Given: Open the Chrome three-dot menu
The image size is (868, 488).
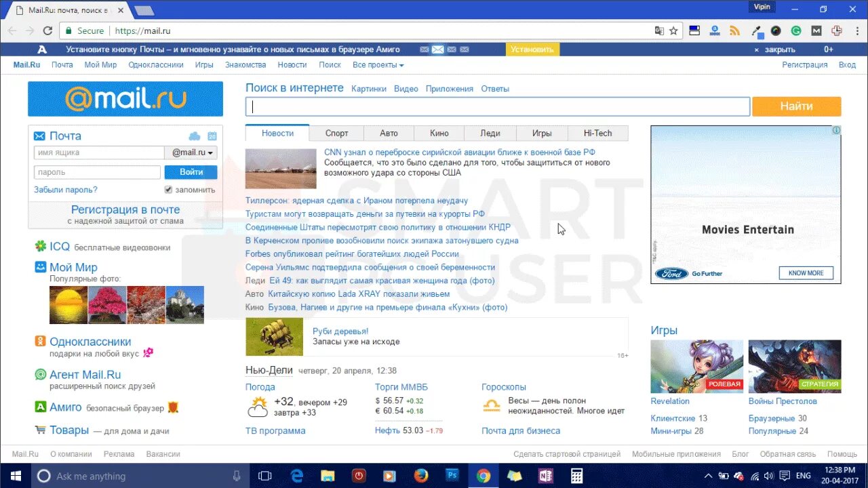Looking at the screenshot, I should 856,30.
